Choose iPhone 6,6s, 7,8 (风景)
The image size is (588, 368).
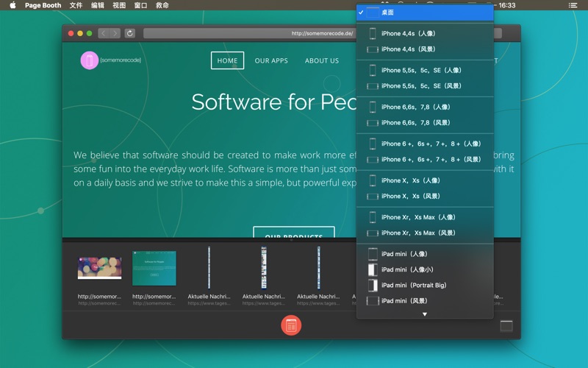[425, 123]
